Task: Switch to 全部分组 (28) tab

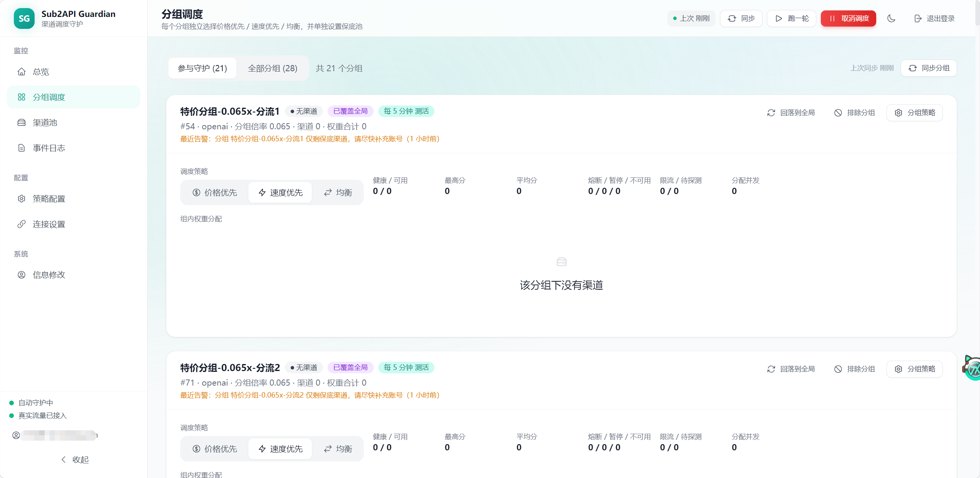Action: pyautogui.click(x=273, y=68)
